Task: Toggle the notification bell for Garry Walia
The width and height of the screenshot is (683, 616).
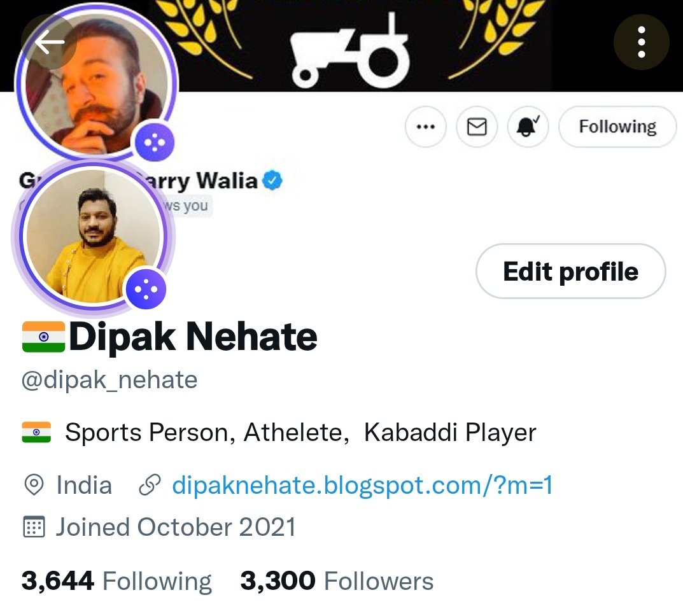Action: (x=528, y=127)
